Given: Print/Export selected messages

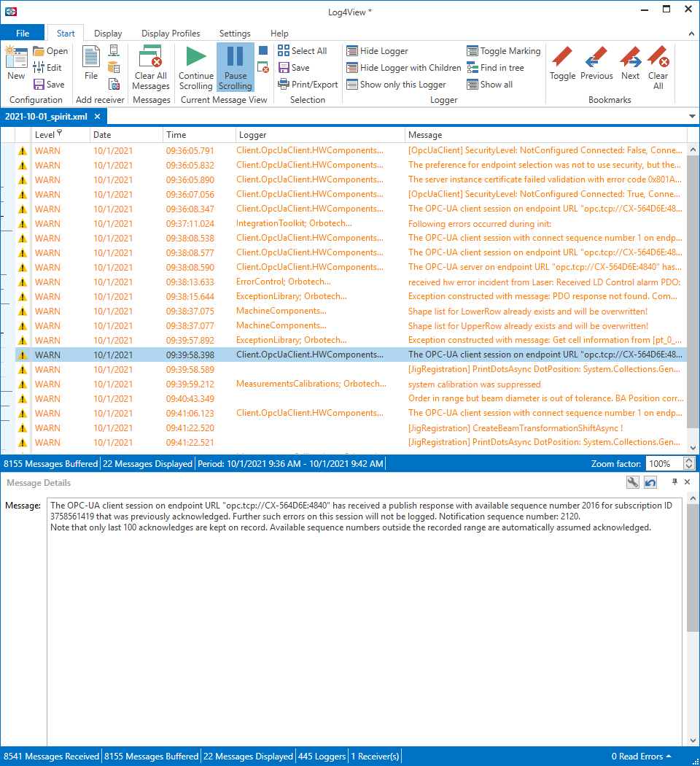Looking at the screenshot, I should tap(308, 84).
